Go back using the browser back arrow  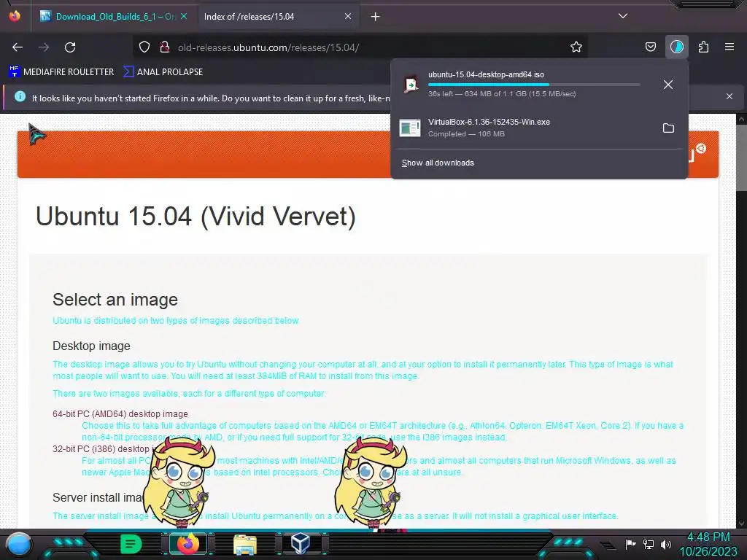coord(18,47)
